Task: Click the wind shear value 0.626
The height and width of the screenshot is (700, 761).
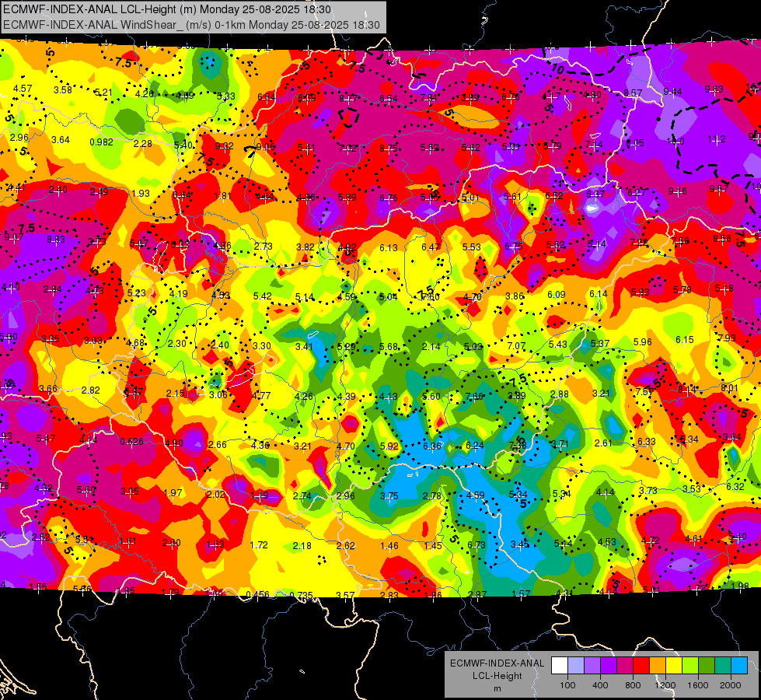Action: coord(131,442)
